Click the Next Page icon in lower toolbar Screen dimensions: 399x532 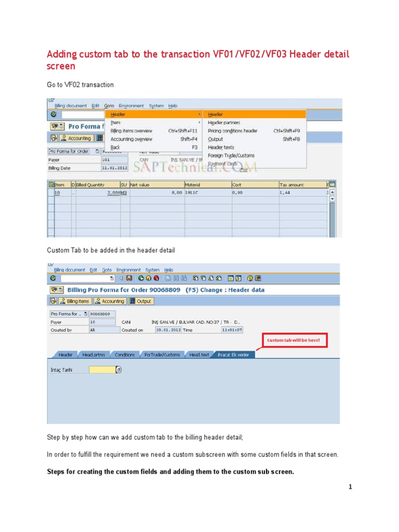pos(211,278)
